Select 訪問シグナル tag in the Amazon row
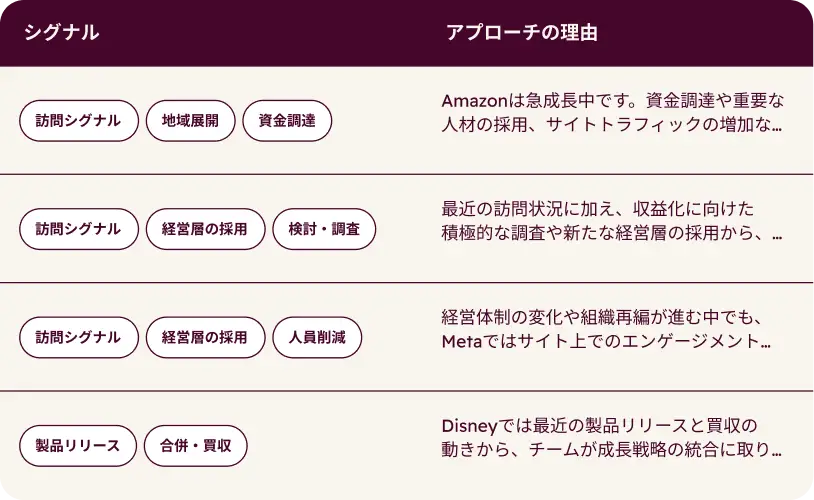814x500 pixels. [78, 121]
